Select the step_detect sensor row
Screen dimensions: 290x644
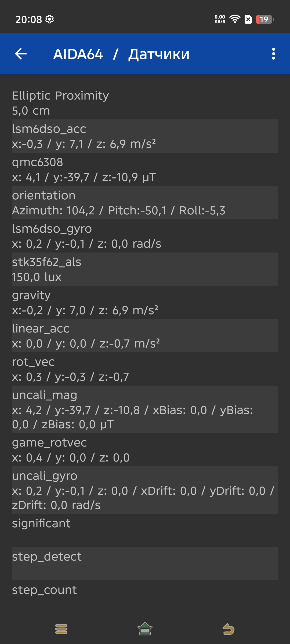coord(145,564)
